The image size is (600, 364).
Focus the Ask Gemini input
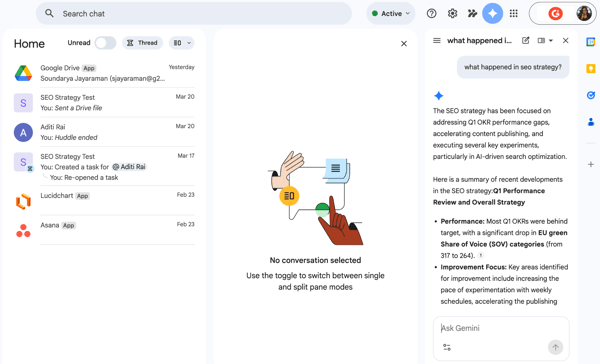click(x=501, y=328)
